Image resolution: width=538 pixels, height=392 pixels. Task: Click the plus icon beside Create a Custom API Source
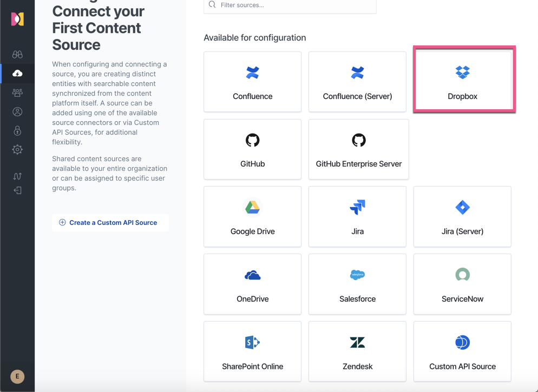click(62, 222)
